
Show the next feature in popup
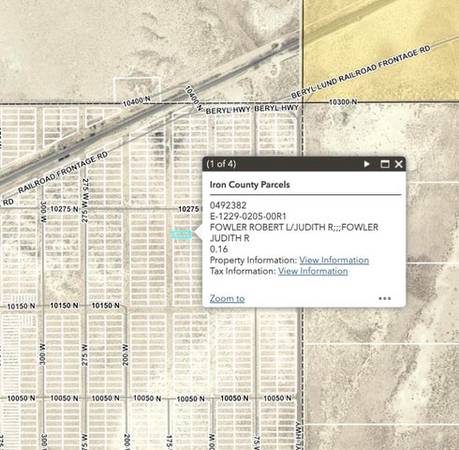pos(367,164)
